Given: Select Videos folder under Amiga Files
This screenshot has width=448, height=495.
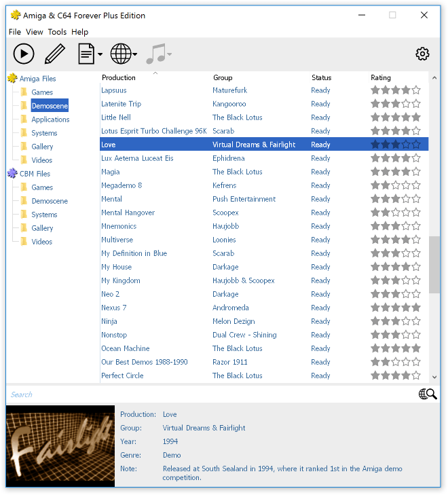Looking at the screenshot, I should point(41,160).
